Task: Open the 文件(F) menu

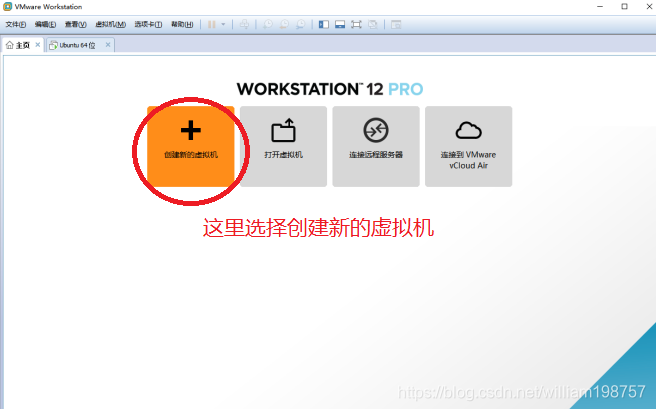Action: [x=15, y=25]
